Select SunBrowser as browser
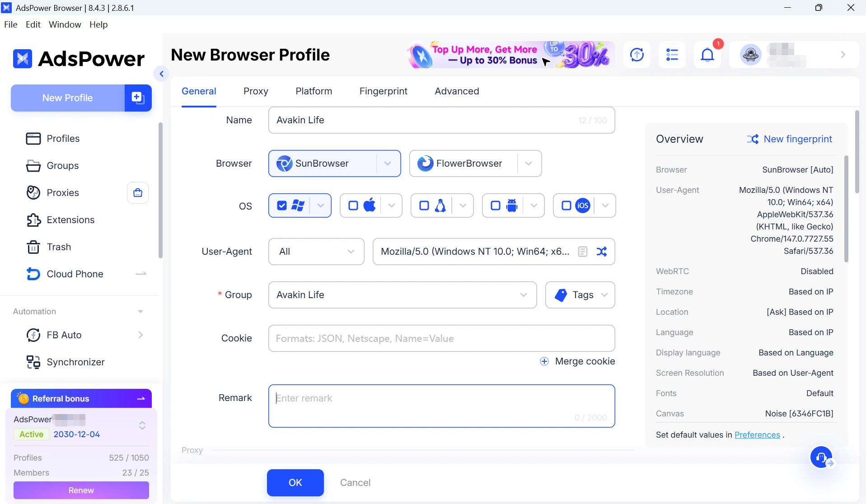This screenshot has width=866, height=504. (x=323, y=163)
